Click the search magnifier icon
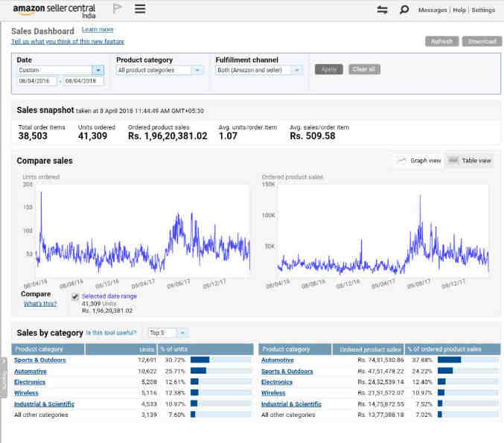 (404, 10)
